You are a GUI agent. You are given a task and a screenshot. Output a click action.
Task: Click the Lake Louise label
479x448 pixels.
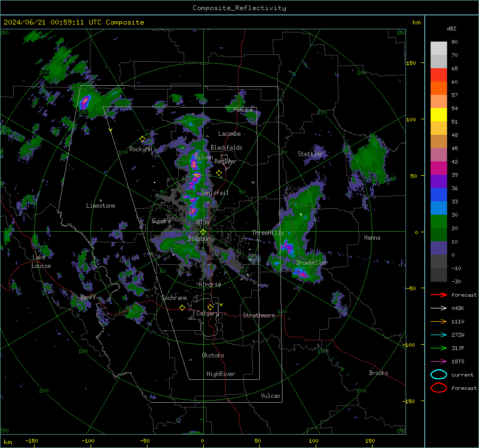41,262
